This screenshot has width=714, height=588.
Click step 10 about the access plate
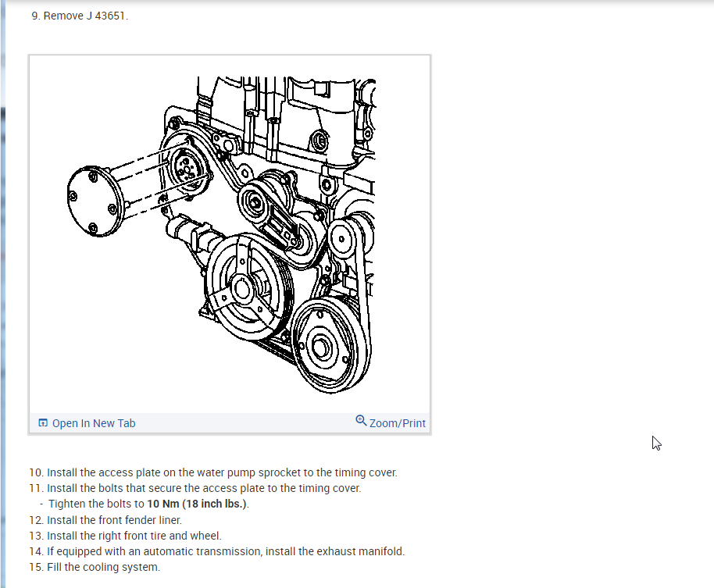tap(213, 472)
